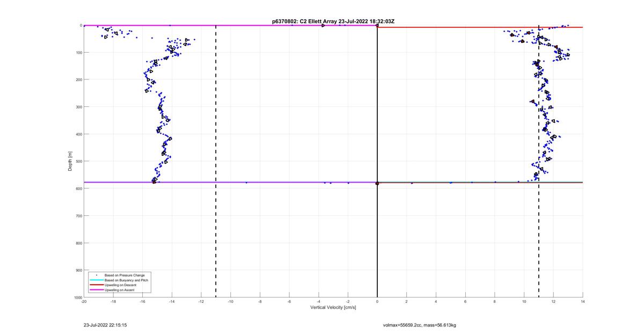
Task: Click the 'volmax=55659.2cc, mass=56.613kg' text
Action: point(419,325)
